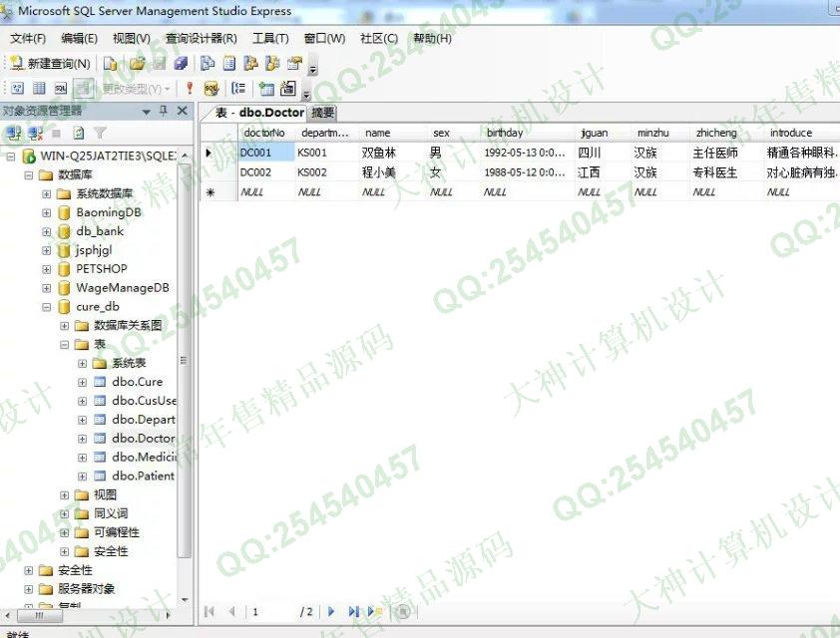Click the doctorNo column header
Screen dimensions: 840x638
pos(265,133)
